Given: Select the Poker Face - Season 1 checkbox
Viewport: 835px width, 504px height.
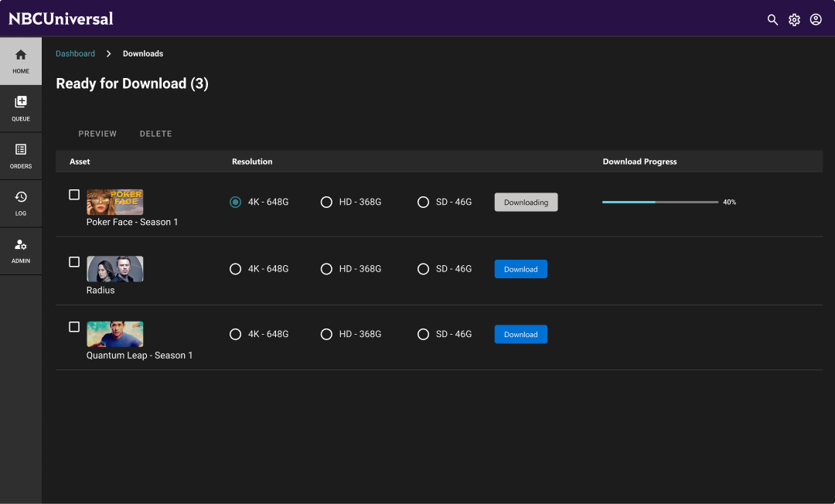Looking at the screenshot, I should pyautogui.click(x=74, y=195).
